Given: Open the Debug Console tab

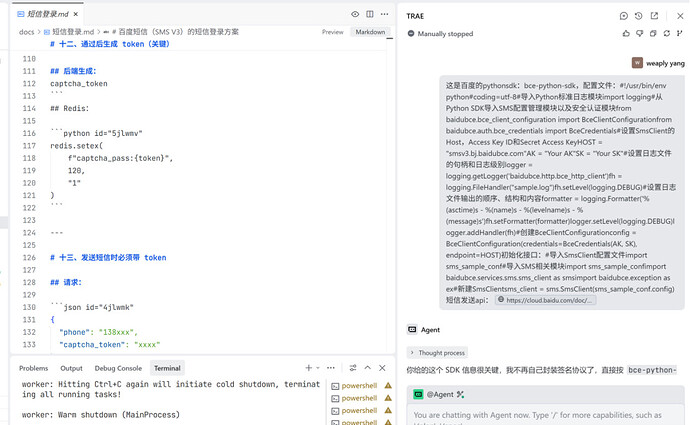Looking at the screenshot, I should (x=118, y=368).
